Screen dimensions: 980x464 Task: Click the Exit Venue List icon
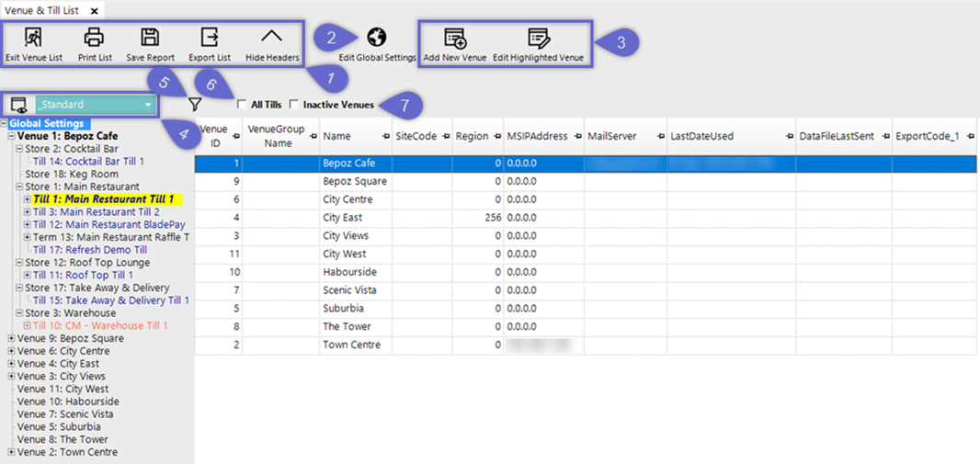(x=32, y=38)
